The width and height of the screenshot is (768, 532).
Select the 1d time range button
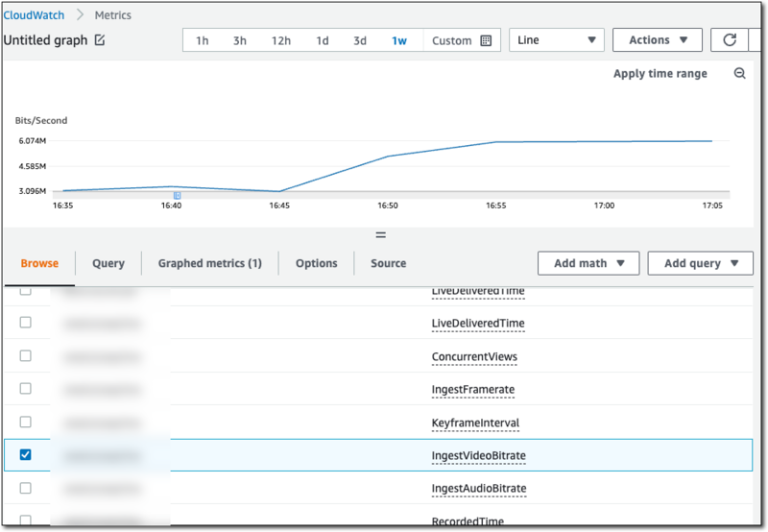point(323,40)
